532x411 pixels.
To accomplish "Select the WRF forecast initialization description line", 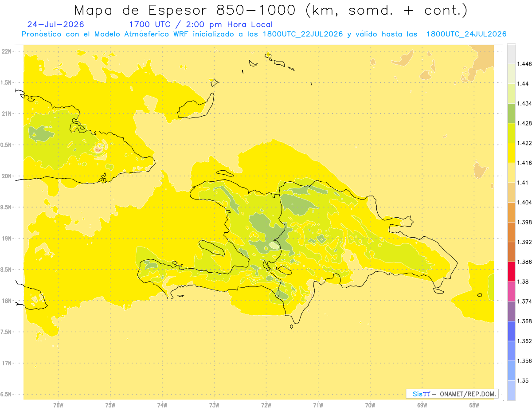I will (264, 34).
